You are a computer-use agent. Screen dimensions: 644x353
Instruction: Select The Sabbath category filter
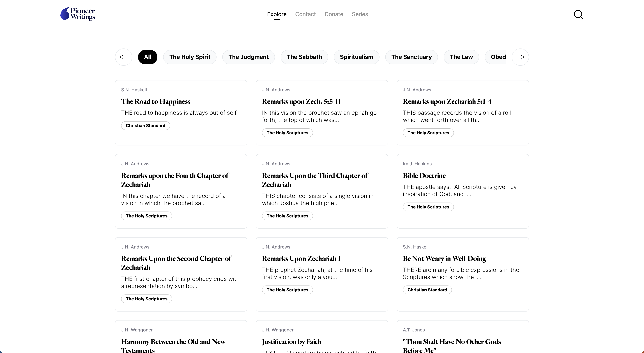pyautogui.click(x=304, y=57)
